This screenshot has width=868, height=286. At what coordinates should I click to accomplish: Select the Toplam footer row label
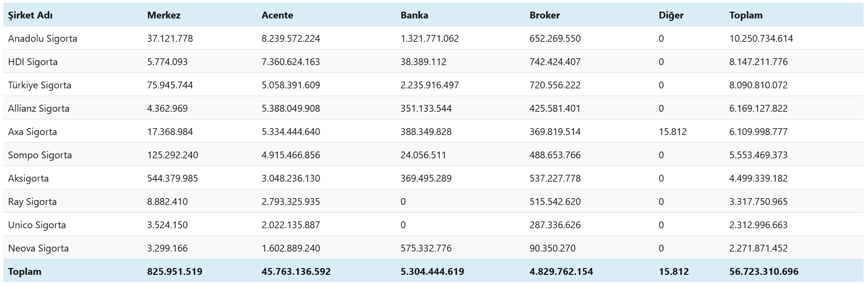(25, 271)
